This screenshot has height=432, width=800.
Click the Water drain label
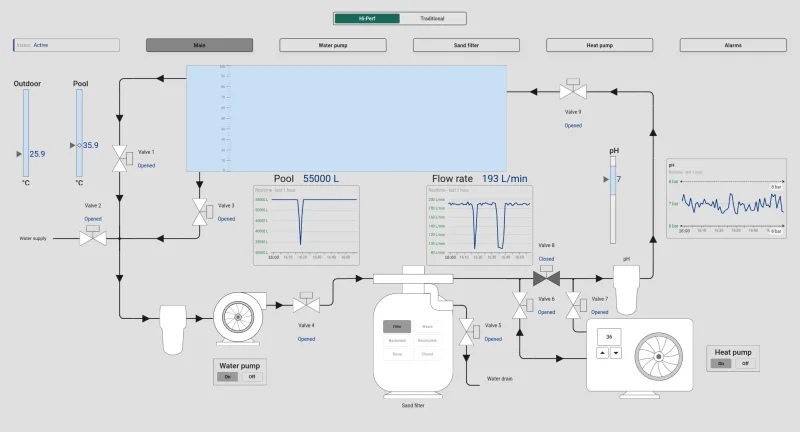click(x=499, y=379)
